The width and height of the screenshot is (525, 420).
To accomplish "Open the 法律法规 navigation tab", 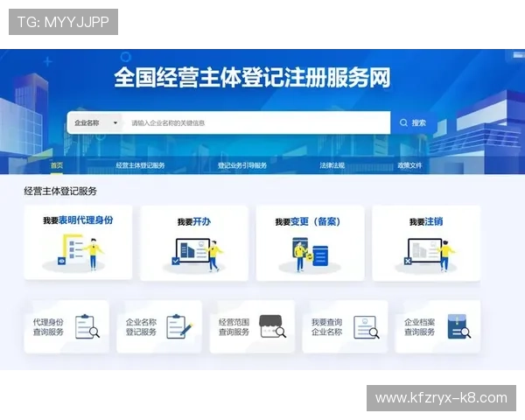I will tap(332, 165).
